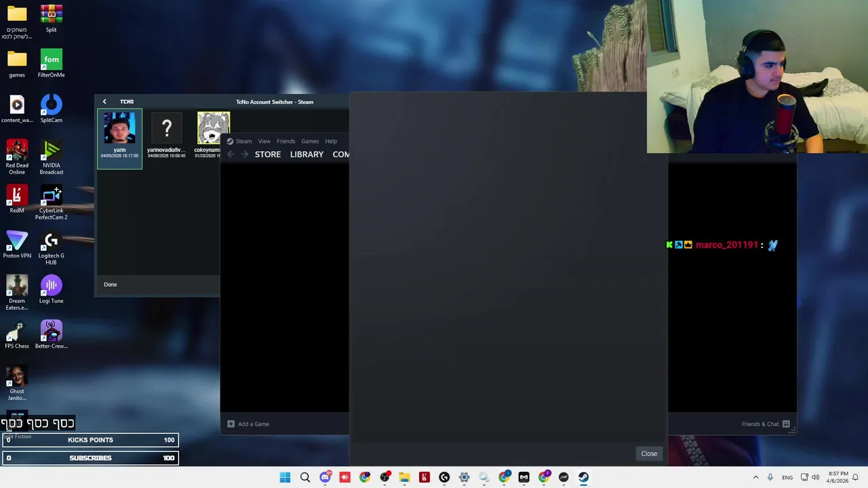Launch FPS Chess desktop shortcut
The image size is (868, 488).
[x=17, y=334]
